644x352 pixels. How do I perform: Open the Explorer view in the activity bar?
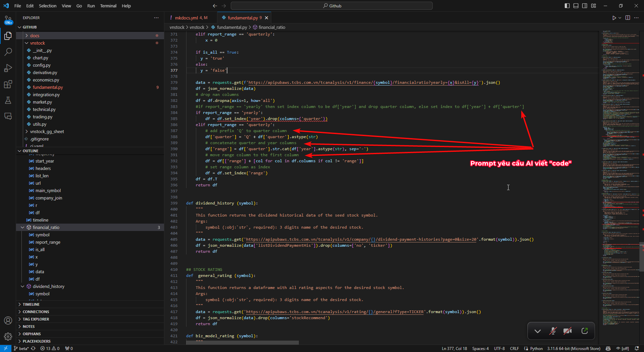(8, 36)
